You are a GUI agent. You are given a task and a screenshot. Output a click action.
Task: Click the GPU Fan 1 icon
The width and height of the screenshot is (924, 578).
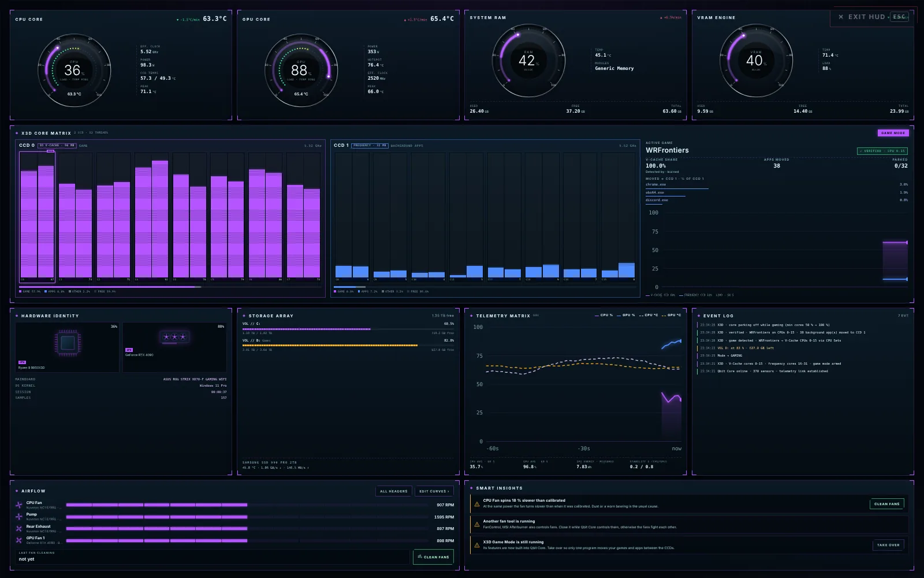19,540
